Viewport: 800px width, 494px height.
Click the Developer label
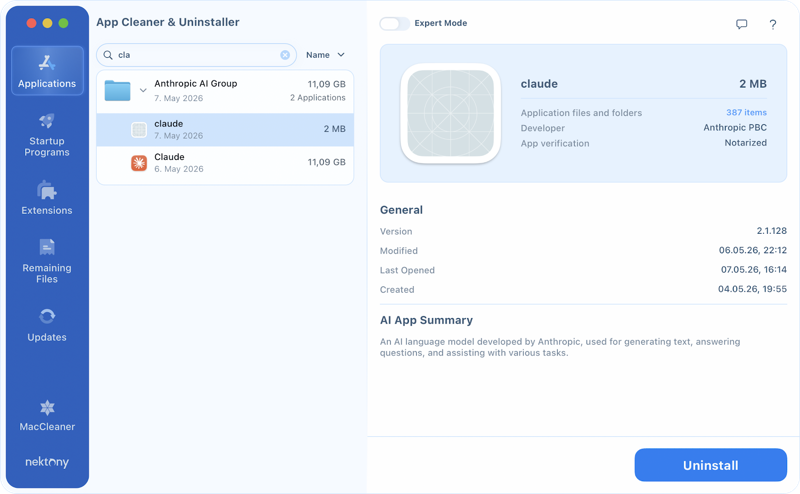[542, 128]
